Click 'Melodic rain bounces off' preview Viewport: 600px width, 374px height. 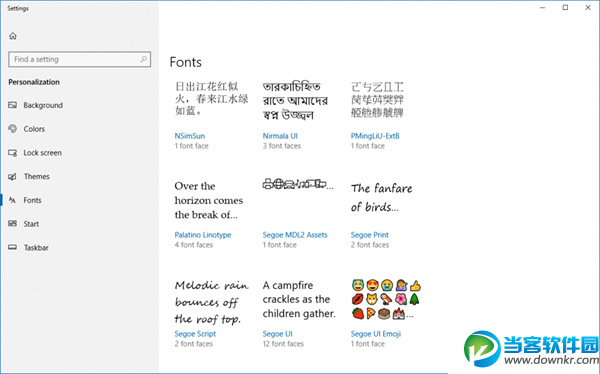212,302
